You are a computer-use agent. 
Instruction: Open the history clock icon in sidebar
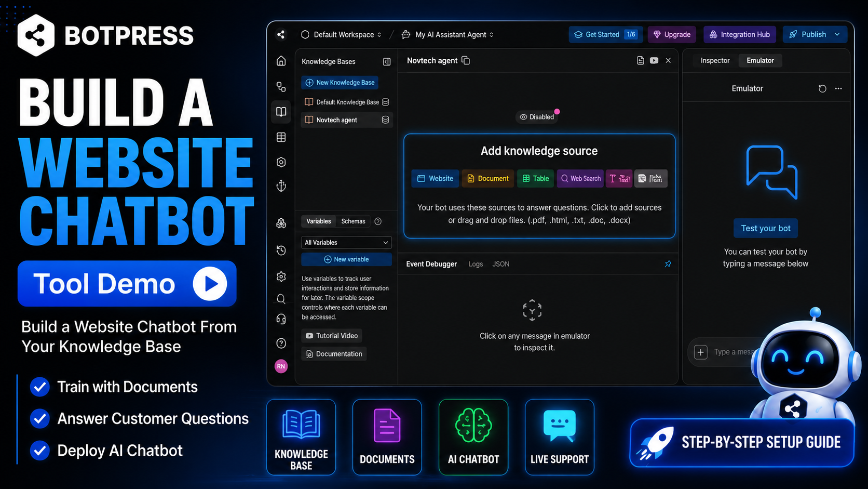[281, 250]
